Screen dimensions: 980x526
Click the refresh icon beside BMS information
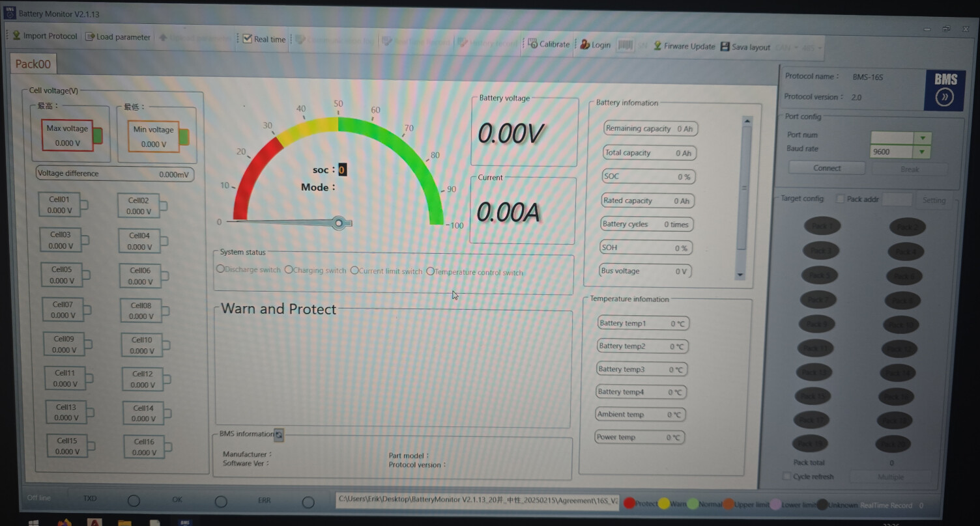click(279, 434)
